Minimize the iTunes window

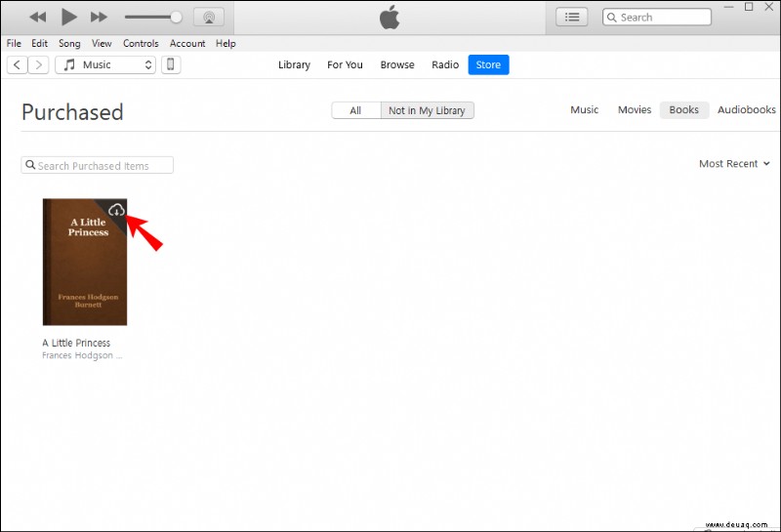pyautogui.click(x=728, y=7)
